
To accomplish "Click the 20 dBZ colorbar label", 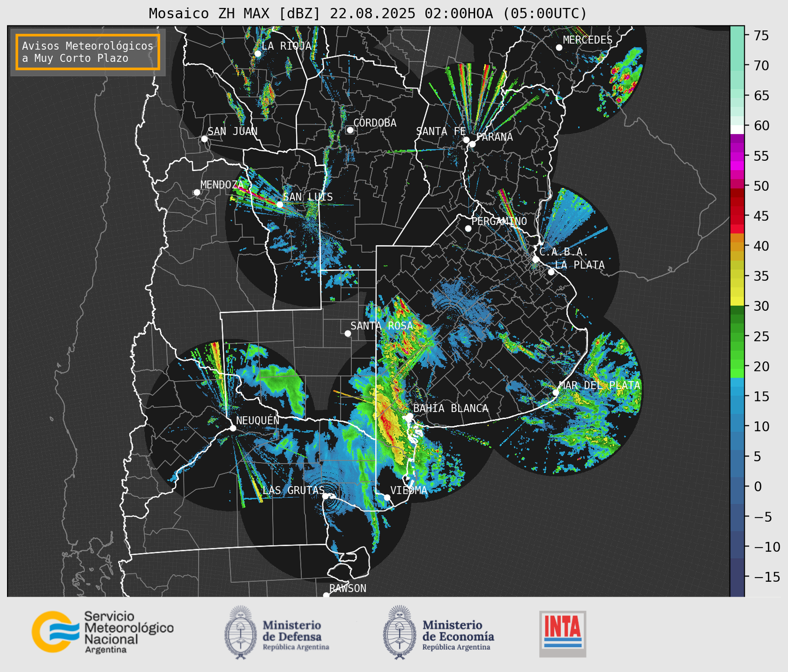I will pos(761,366).
